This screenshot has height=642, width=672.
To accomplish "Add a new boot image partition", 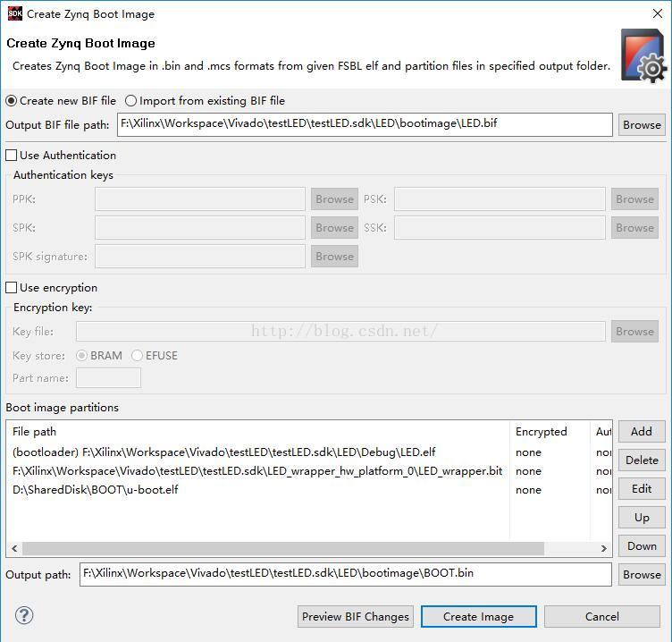I will (x=642, y=432).
